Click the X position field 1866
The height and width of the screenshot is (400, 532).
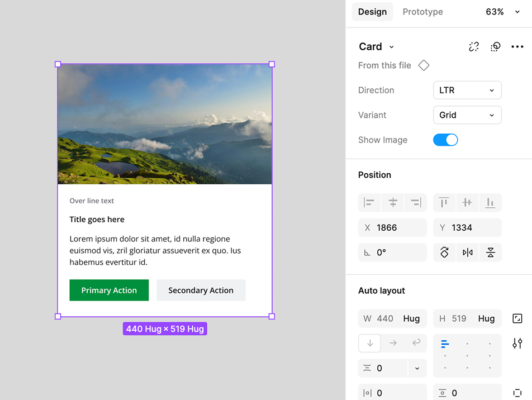(392, 227)
